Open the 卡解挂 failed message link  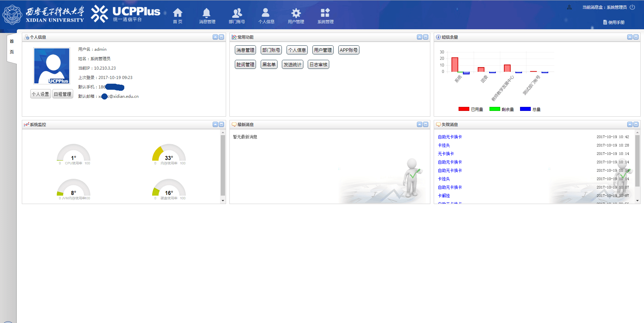[x=444, y=196]
